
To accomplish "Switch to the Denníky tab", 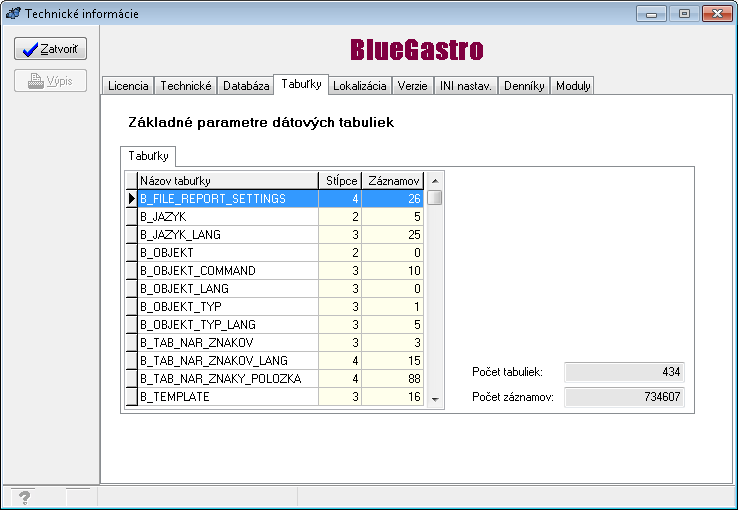I will [x=524, y=86].
